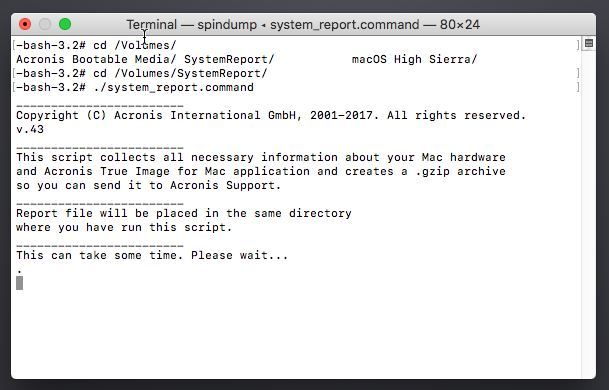
Task: Click 'This can take some time' line
Action: 152,255
